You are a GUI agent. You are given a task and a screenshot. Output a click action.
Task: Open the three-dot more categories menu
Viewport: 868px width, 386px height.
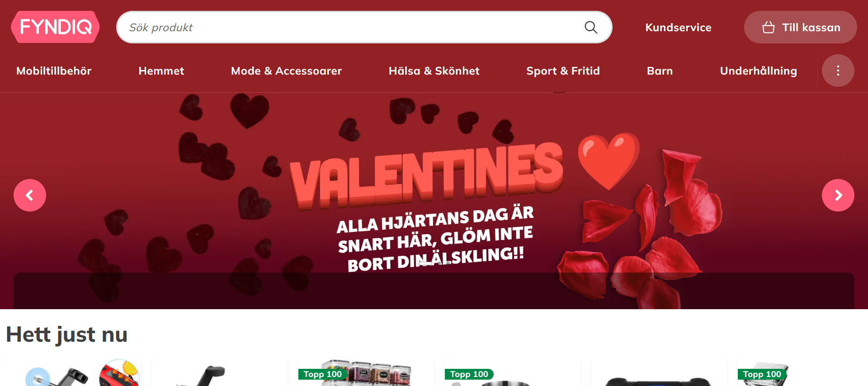(x=838, y=71)
